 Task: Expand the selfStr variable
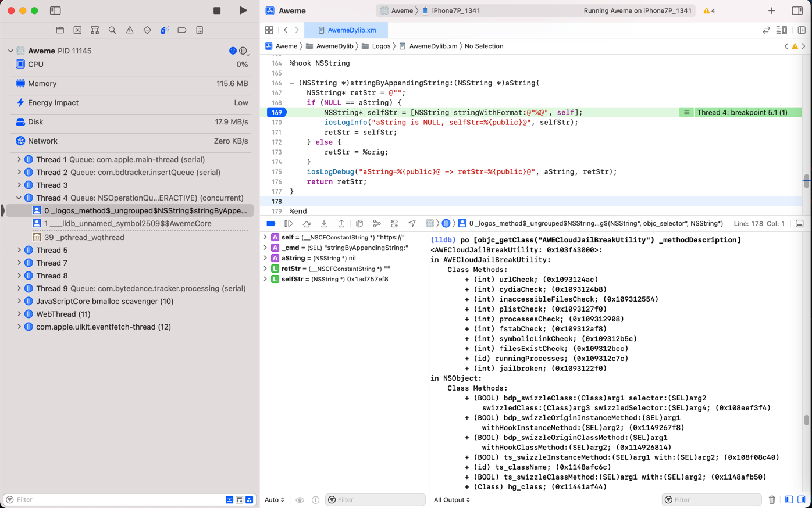coord(266,279)
